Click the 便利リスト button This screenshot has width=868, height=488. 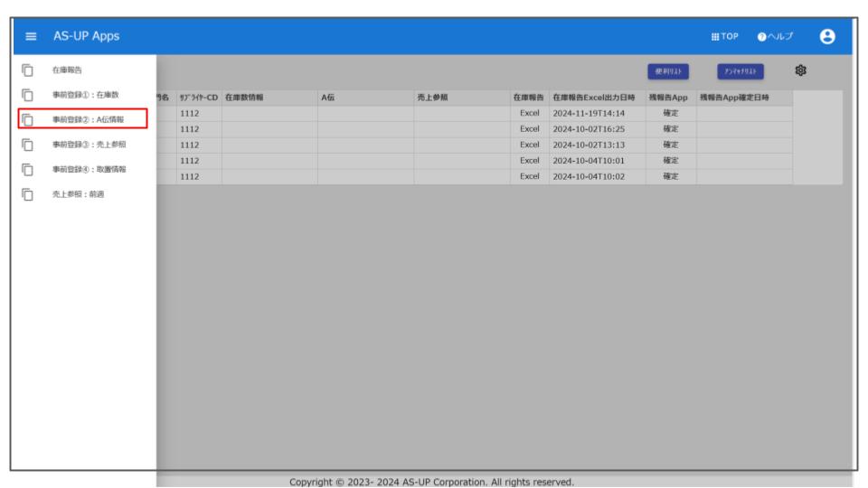click(670, 71)
